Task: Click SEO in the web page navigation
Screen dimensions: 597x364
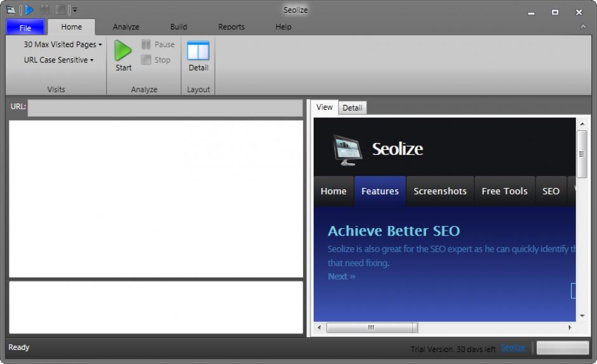Action: pyautogui.click(x=551, y=191)
